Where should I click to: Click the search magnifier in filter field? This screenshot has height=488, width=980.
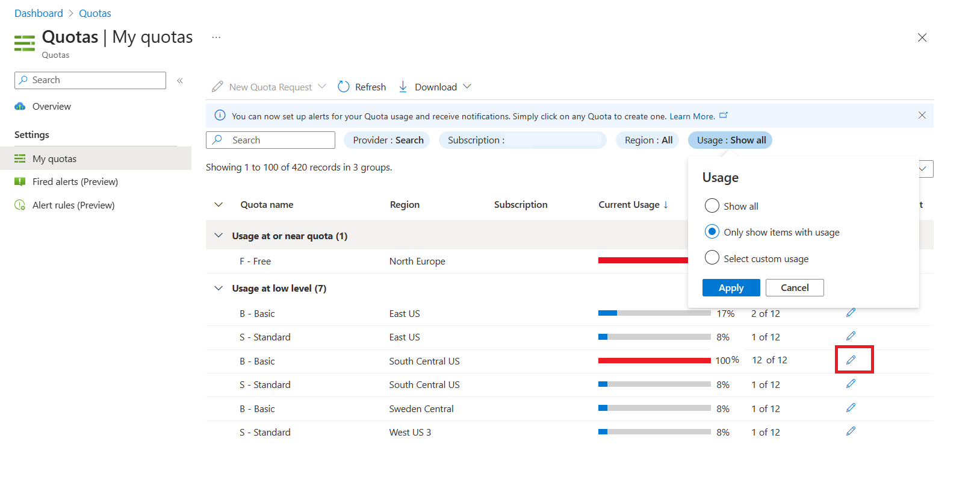217,140
